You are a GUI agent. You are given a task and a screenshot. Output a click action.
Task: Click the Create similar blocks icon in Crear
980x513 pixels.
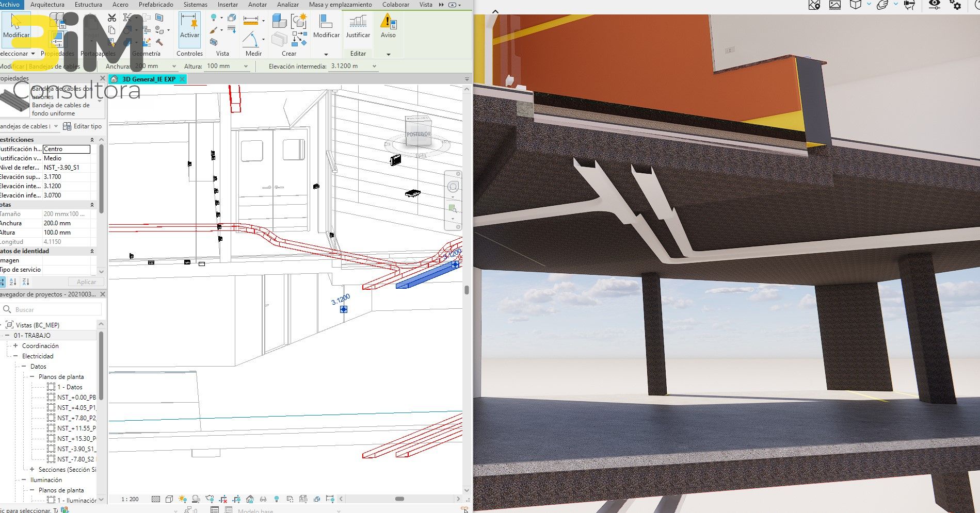tap(279, 21)
